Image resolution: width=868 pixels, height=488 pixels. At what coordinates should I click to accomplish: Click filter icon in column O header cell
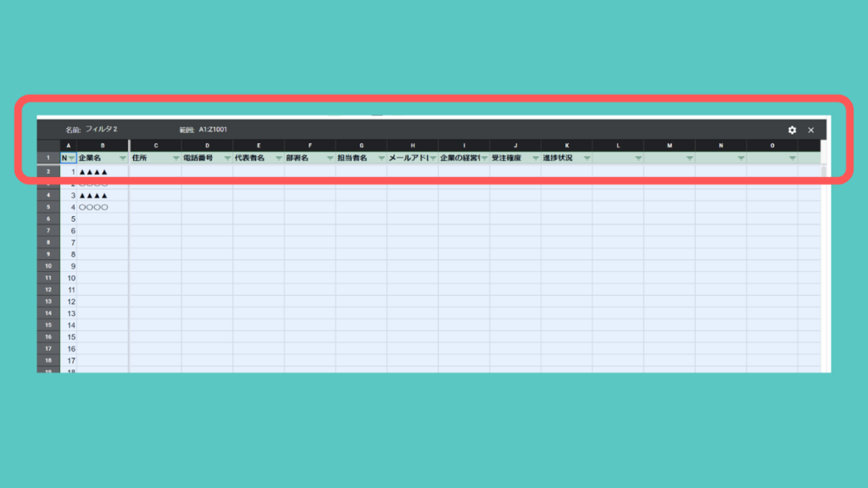tap(793, 158)
